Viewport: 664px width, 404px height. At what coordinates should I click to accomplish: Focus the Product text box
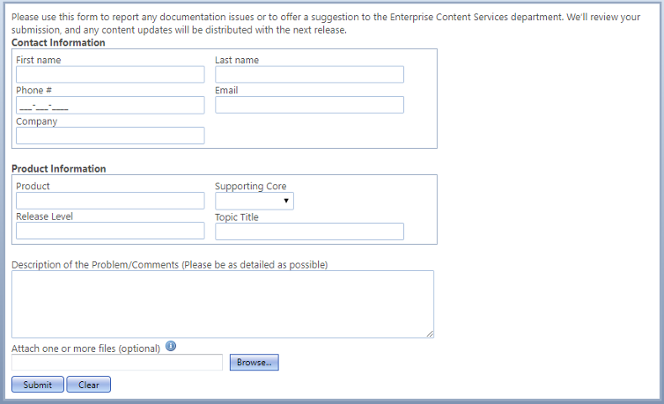[x=110, y=201]
